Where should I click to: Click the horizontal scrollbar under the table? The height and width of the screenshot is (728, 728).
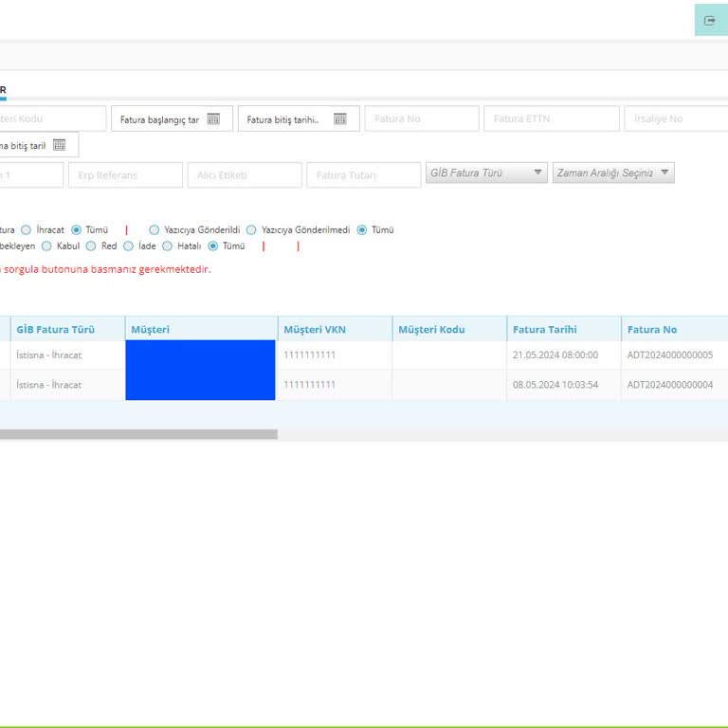point(138,434)
